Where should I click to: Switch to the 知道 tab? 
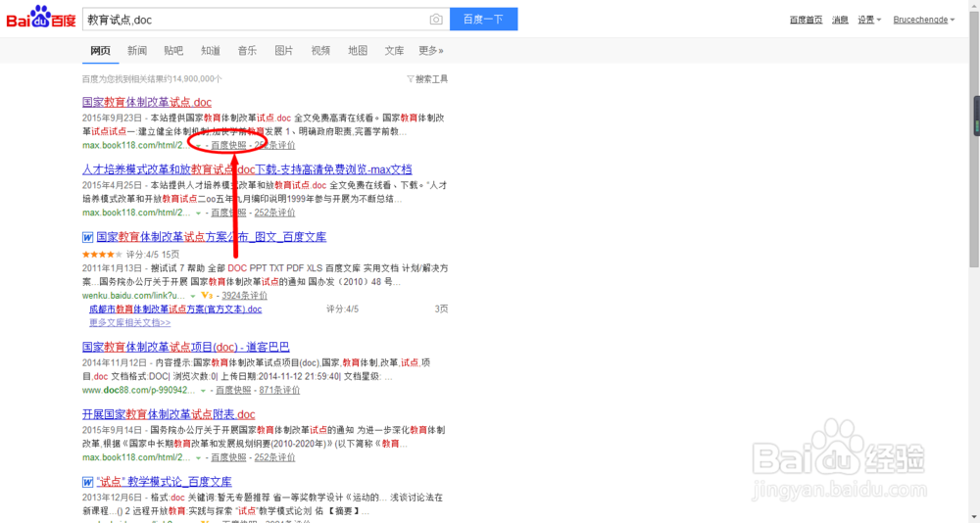tap(211, 51)
